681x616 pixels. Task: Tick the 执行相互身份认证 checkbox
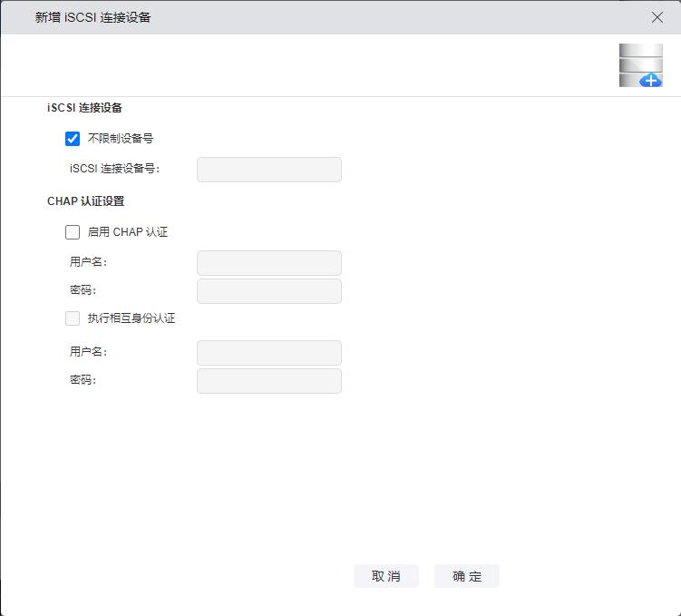73,318
